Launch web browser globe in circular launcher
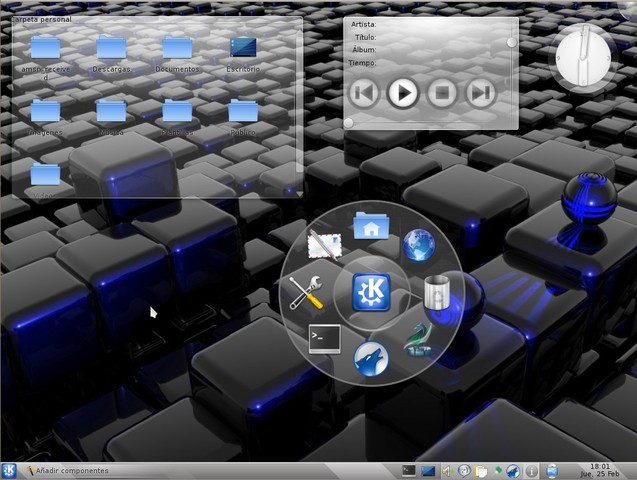Viewport: 637px width, 480px height. [419, 245]
